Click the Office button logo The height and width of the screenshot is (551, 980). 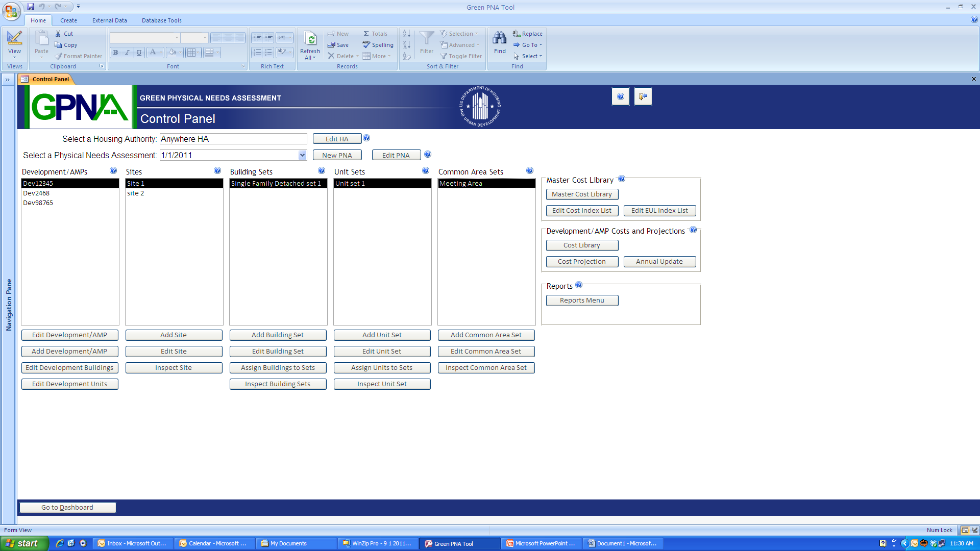pos(11,11)
